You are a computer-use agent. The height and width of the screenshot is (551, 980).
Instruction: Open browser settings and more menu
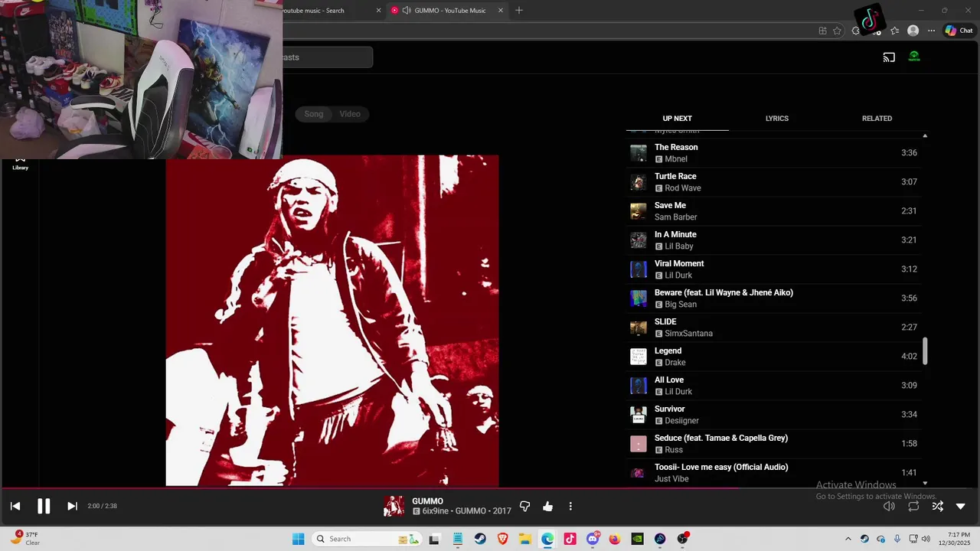(x=931, y=31)
